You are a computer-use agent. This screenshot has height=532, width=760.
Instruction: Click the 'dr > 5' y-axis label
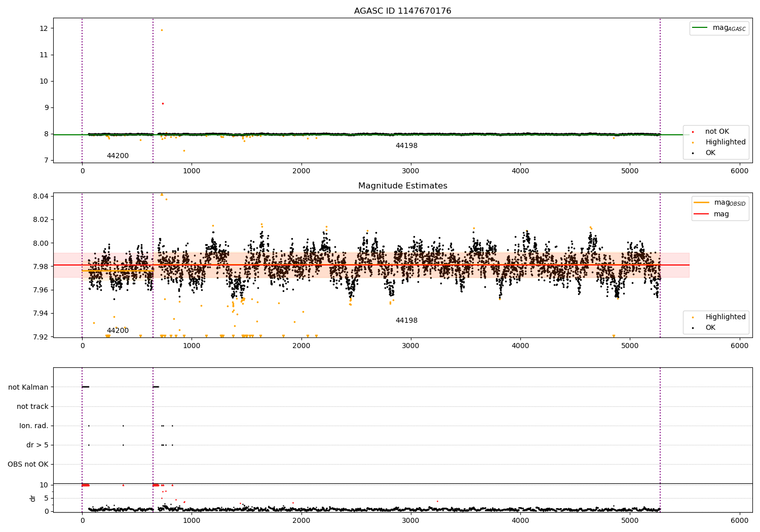tap(37, 445)
